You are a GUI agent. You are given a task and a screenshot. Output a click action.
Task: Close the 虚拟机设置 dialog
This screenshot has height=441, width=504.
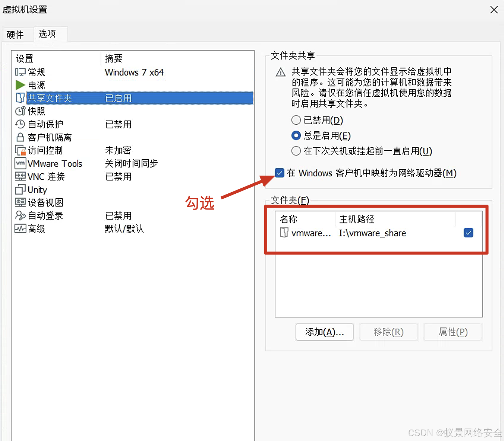point(494,10)
